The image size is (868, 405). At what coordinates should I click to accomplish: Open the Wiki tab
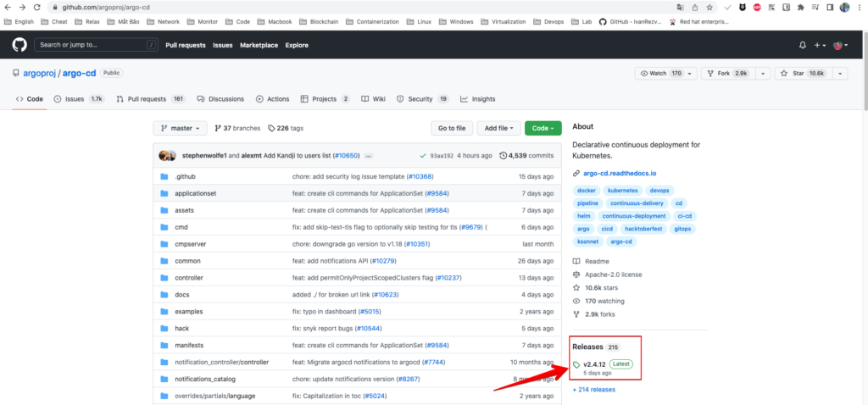coord(373,99)
